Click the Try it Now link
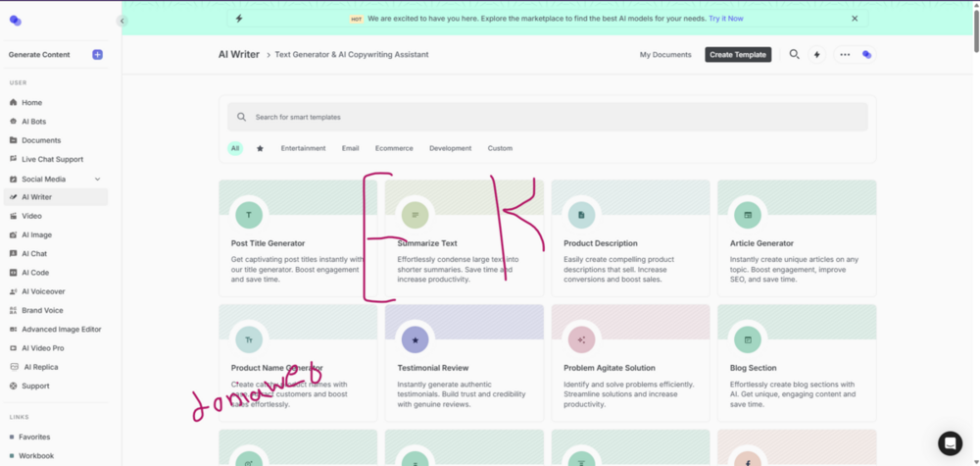The image size is (980, 466). (x=725, y=19)
